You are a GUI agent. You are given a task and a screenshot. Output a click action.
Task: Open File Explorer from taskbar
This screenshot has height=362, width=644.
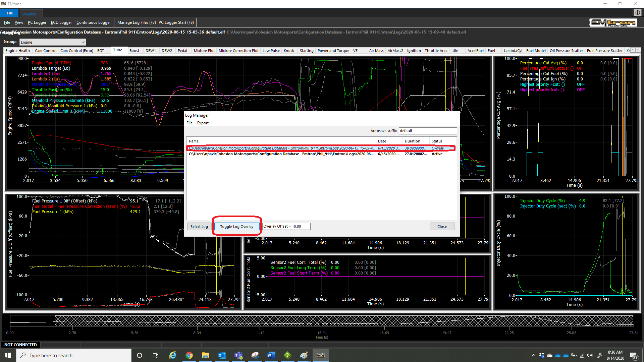pos(205,355)
